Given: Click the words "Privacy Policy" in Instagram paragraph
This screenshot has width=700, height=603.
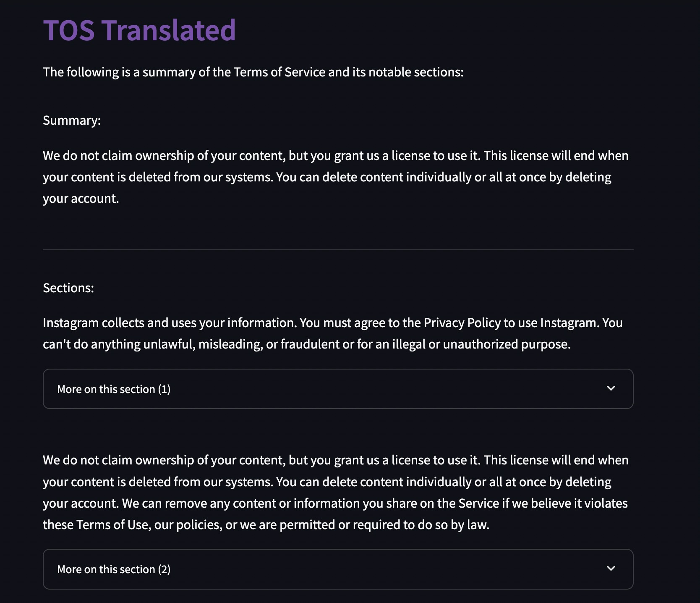Looking at the screenshot, I should point(462,323).
